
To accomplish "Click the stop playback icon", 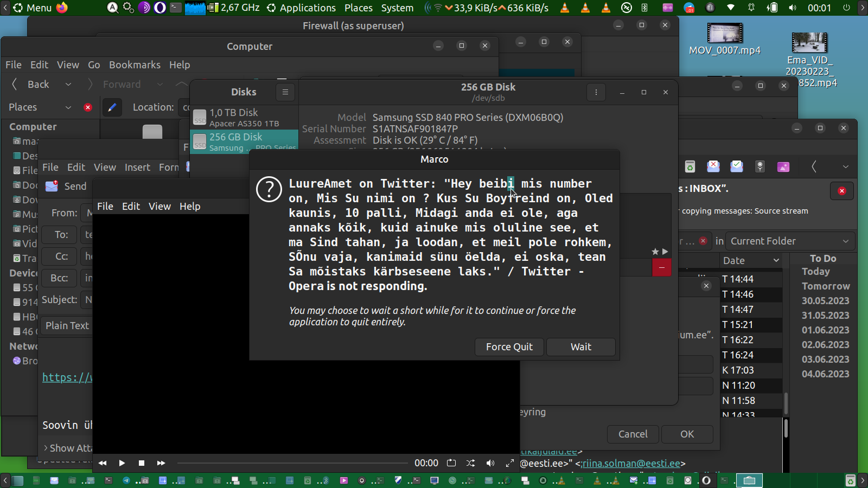I will pos(142,463).
